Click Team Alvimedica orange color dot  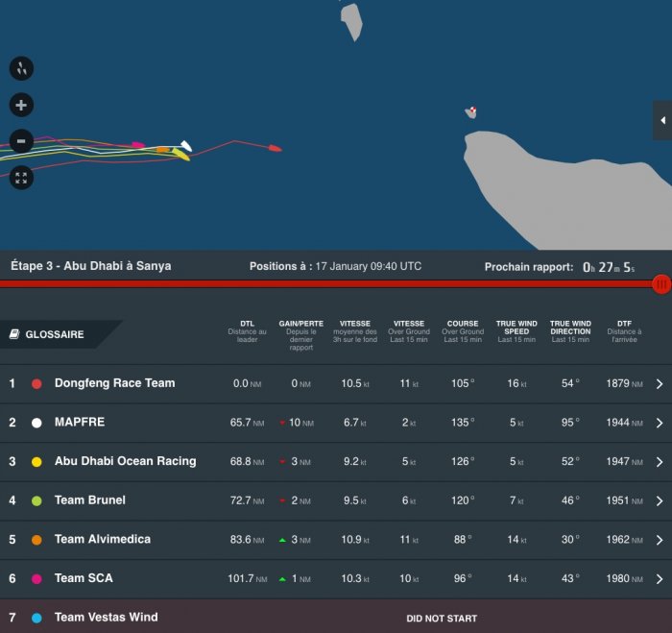(36, 540)
